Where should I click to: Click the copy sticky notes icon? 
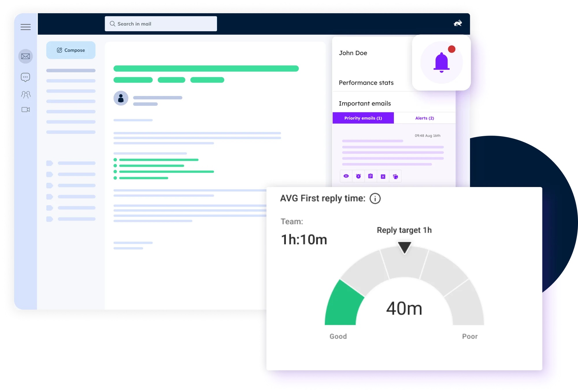click(395, 176)
